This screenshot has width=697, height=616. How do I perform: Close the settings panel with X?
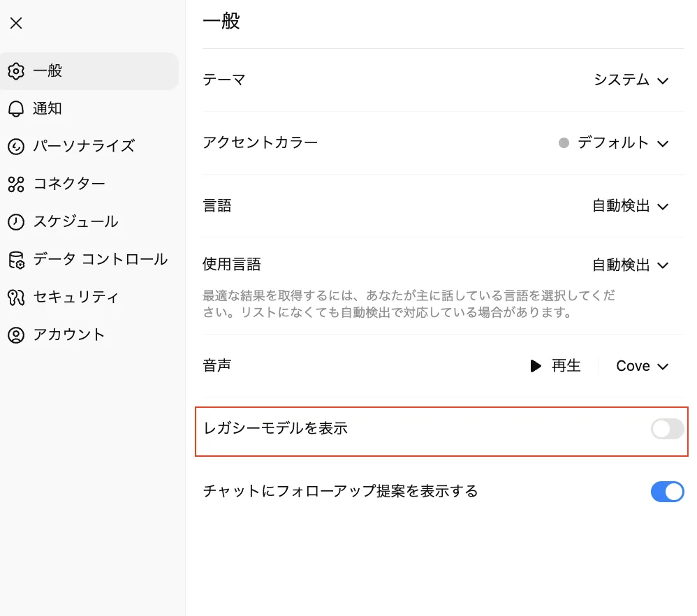[x=16, y=23]
